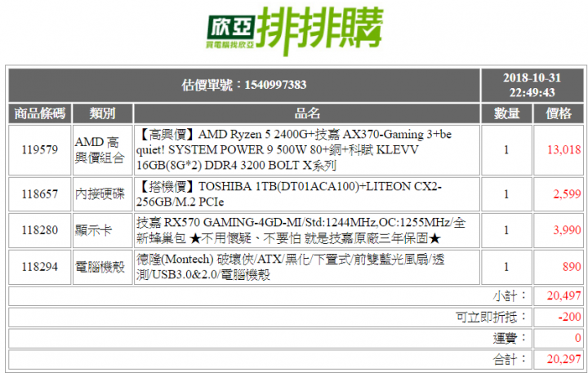The height and width of the screenshot is (373, 588).
Task: Click the 技嘉 RX570 GAMING-4GD-MI product name
Action: pyautogui.click(x=301, y=230)
